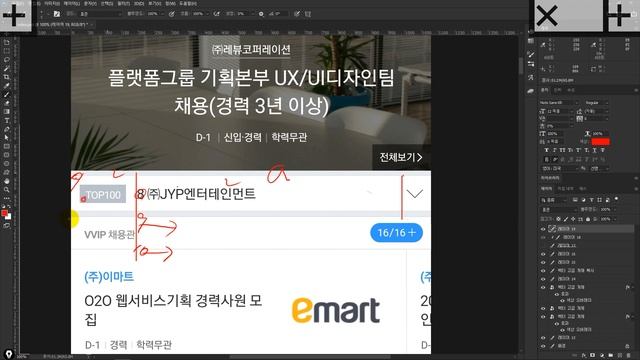Open the red text color swatch
The width and height of the screenshot is (640, 360).
[600, 142]
